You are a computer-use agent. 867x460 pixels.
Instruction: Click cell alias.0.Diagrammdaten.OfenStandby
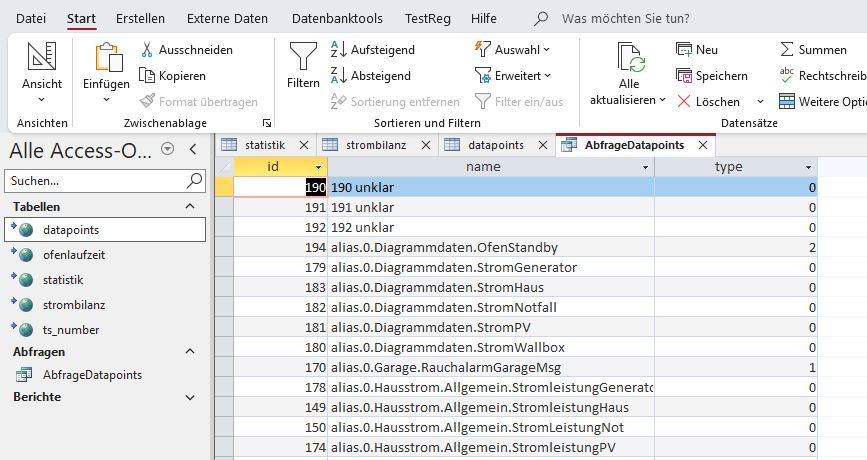click(491, 247)
